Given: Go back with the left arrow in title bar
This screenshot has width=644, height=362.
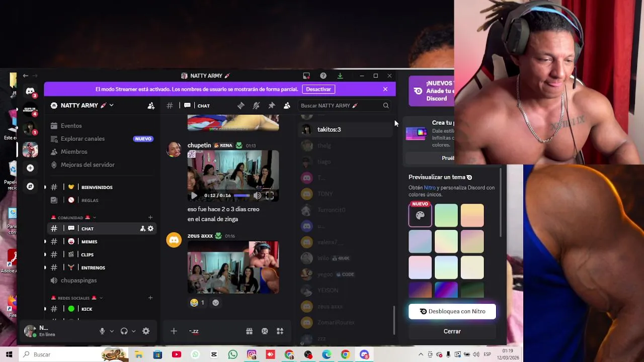Looking at the screenshot, I should tap(26, 76).
